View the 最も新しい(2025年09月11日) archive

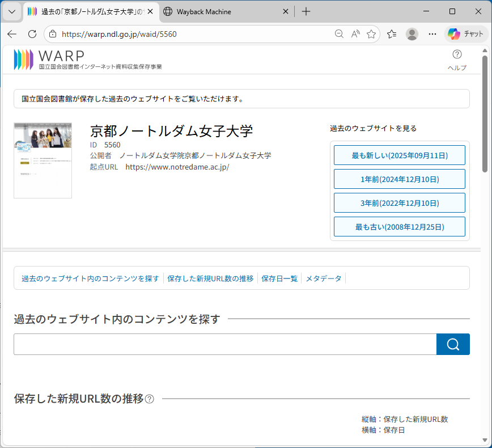400,155
